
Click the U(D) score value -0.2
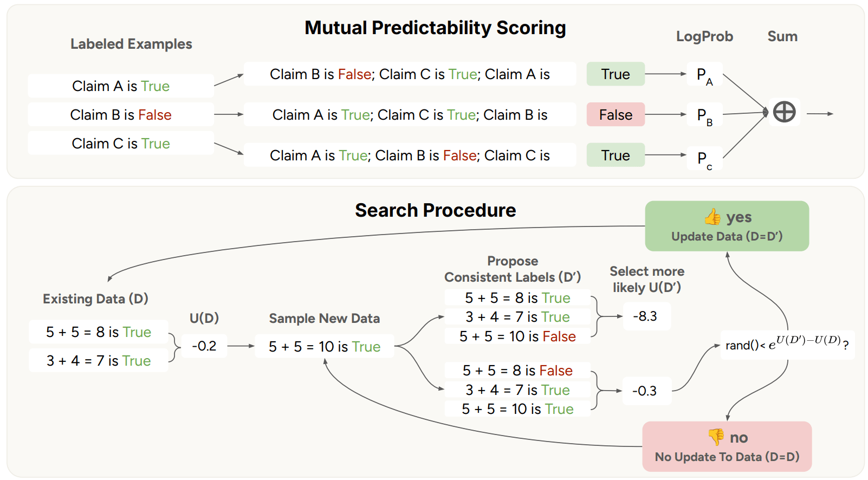[204, 346]
